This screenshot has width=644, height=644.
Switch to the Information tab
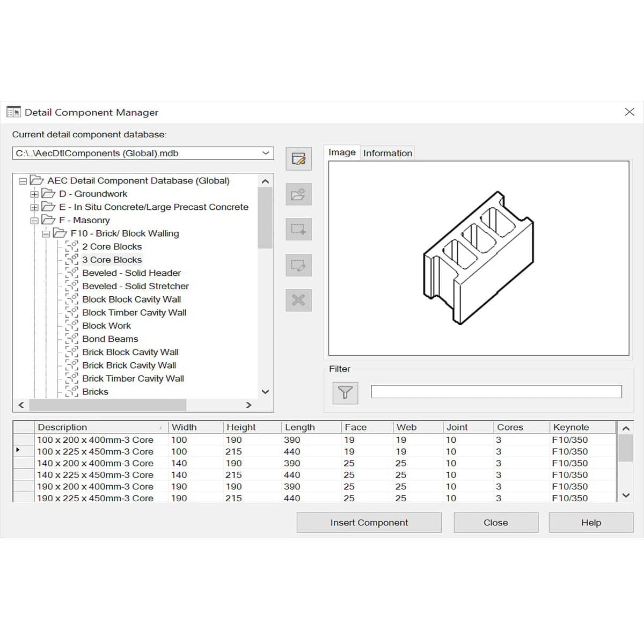coord(387,153)
